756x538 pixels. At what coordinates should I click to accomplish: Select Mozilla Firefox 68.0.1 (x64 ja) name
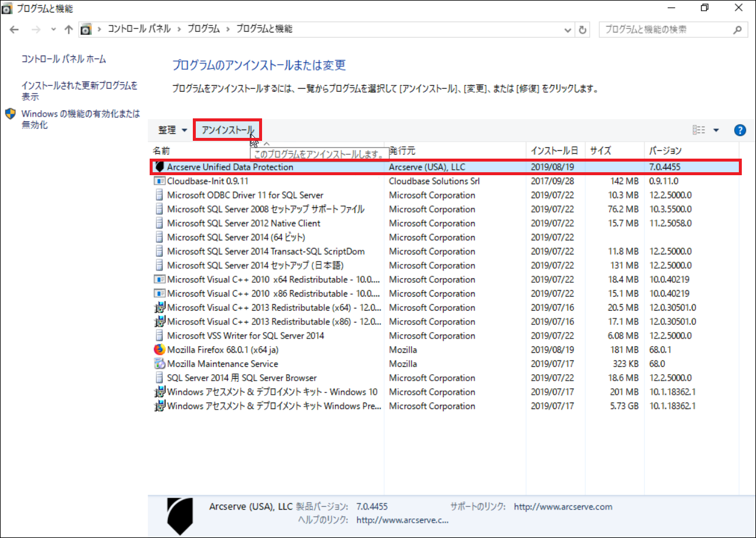224,350
